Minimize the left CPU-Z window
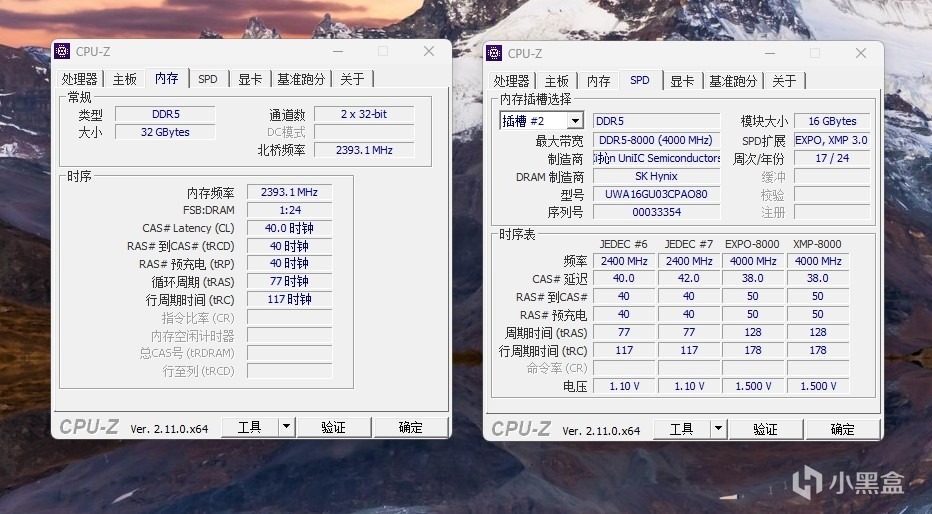Screen dimensions: 932x514 [338, 52]
